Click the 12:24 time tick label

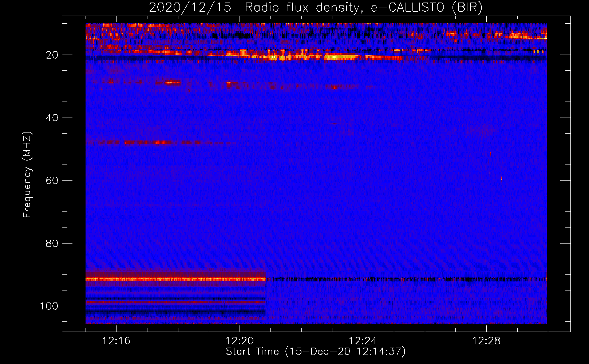click(363, 341)
